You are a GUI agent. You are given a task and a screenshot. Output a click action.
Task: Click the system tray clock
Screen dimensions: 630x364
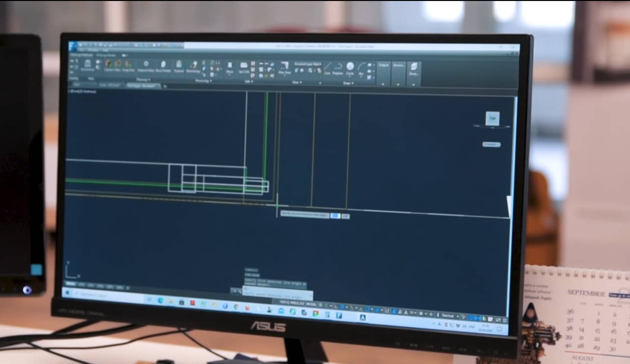pos(486,328)
